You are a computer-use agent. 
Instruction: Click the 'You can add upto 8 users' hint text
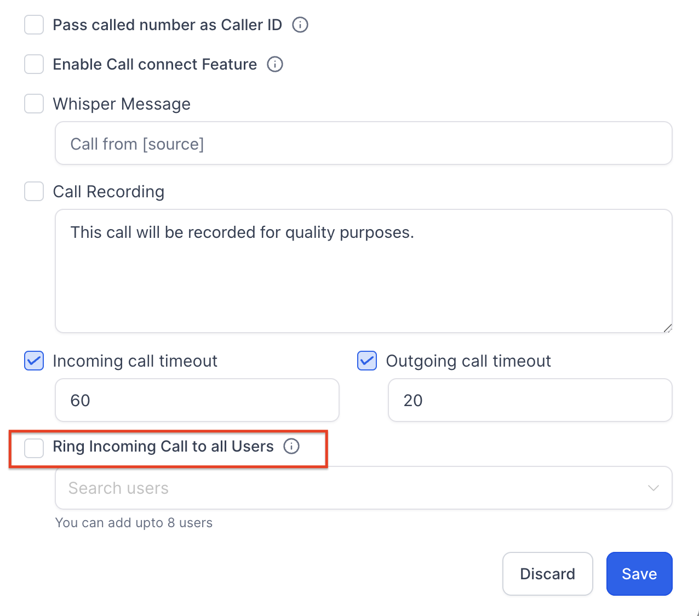click(x=134, y=523)
